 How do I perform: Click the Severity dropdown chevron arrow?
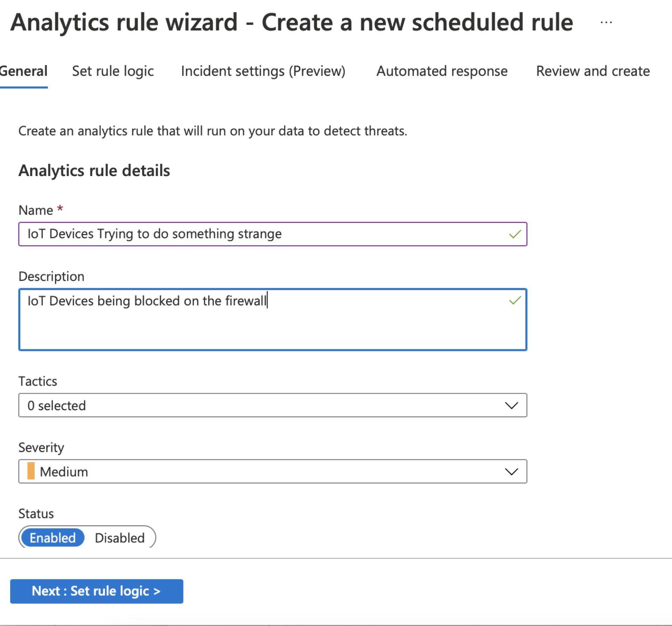coord(511,472)
